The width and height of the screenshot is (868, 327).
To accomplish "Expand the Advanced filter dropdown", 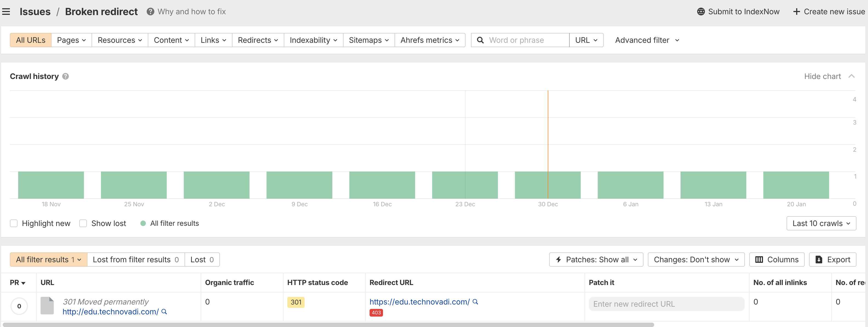I will tap(647, 40).
